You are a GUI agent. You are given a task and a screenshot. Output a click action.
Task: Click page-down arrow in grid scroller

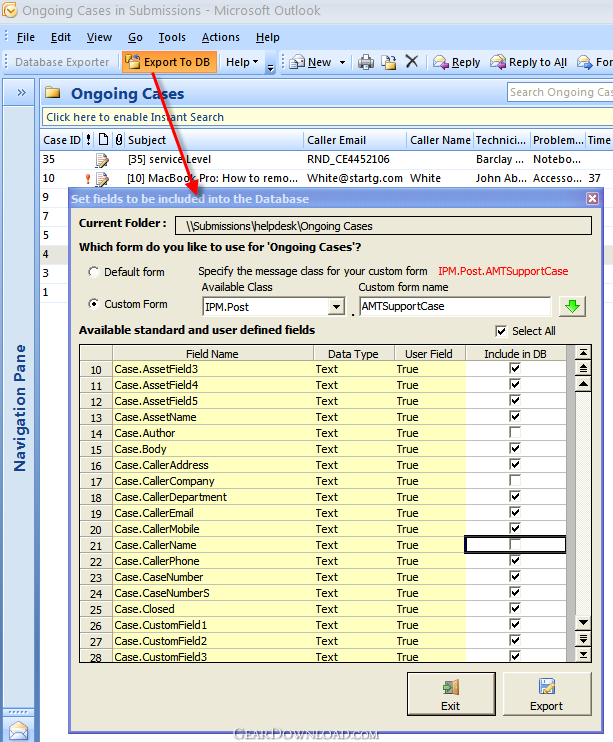[x=583, y=639]
